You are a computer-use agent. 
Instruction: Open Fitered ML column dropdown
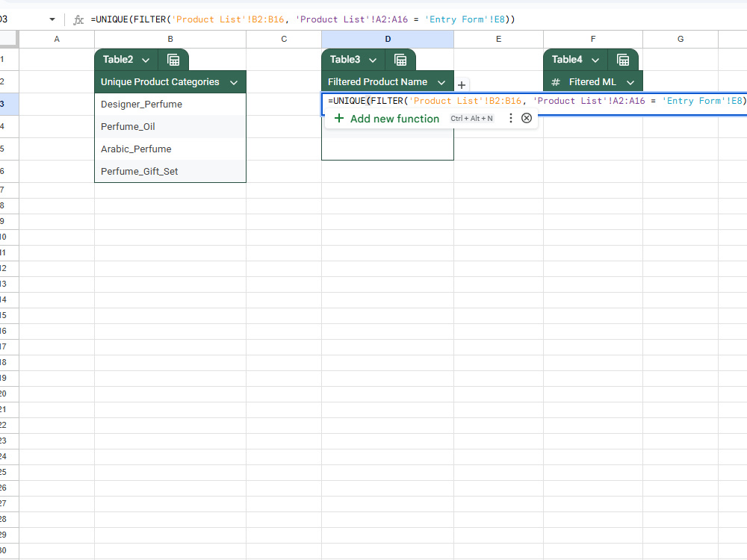coord(630,82)
